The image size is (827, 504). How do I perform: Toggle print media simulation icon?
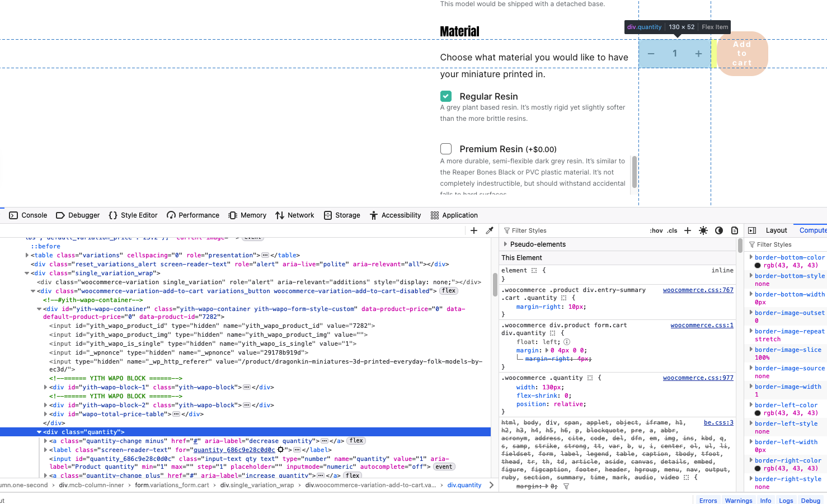(x=735, y=230)
